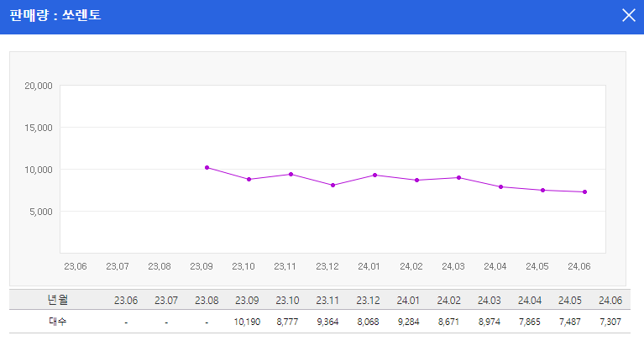Select the 23.12 data point on chart

point(333,186)
